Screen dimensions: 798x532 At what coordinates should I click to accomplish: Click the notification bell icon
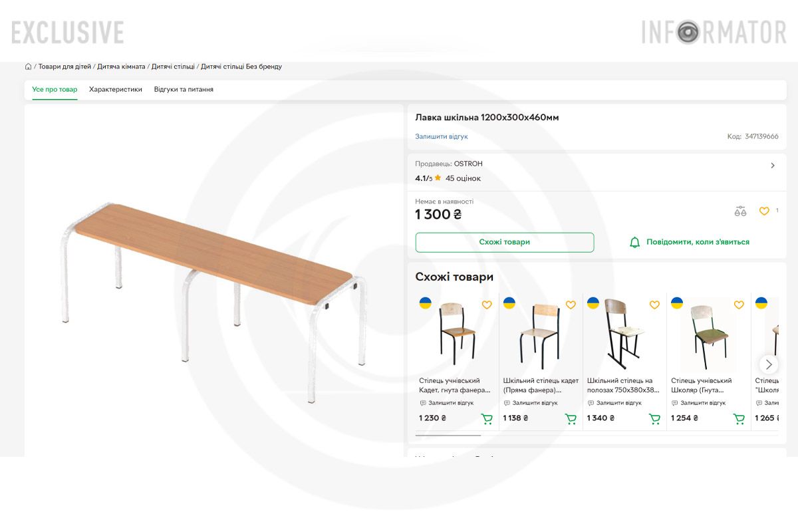(634, 242)
